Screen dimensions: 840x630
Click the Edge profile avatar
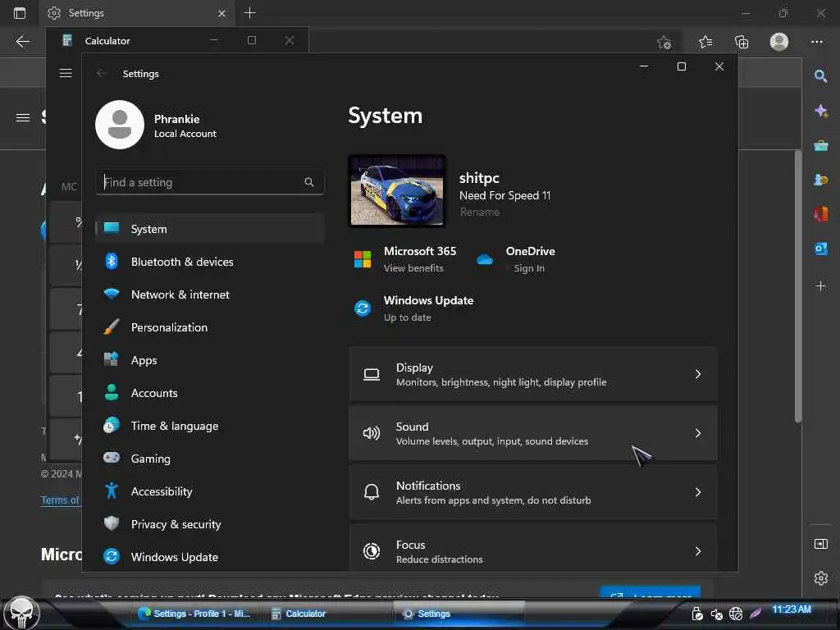(779, 41)
